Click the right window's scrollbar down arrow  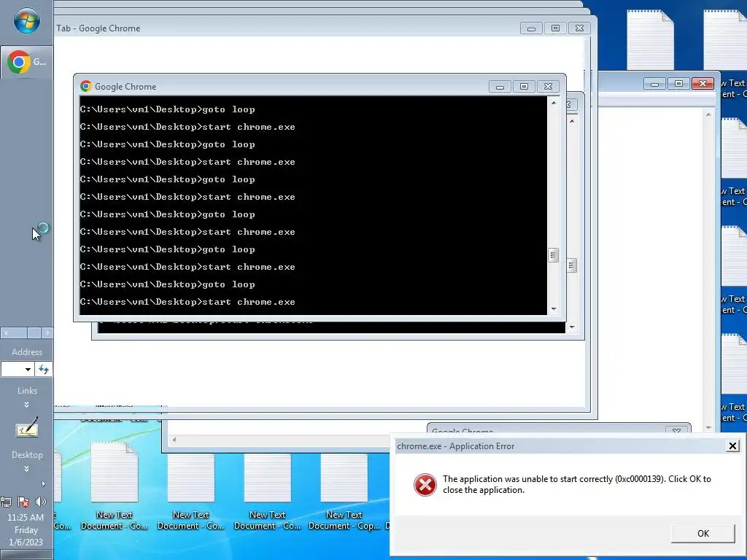(x=708, y=427)
